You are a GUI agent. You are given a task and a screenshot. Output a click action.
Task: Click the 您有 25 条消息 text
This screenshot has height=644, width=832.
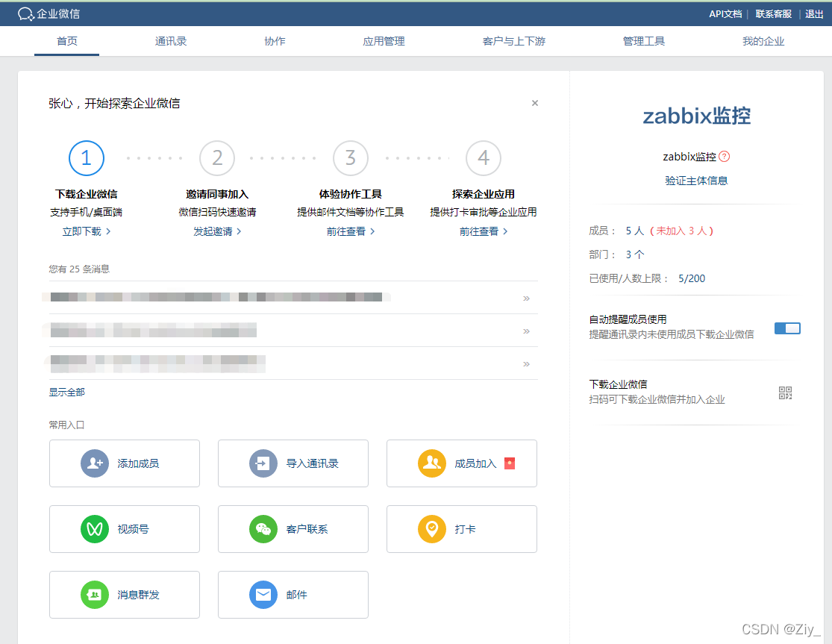coord(79,269)
